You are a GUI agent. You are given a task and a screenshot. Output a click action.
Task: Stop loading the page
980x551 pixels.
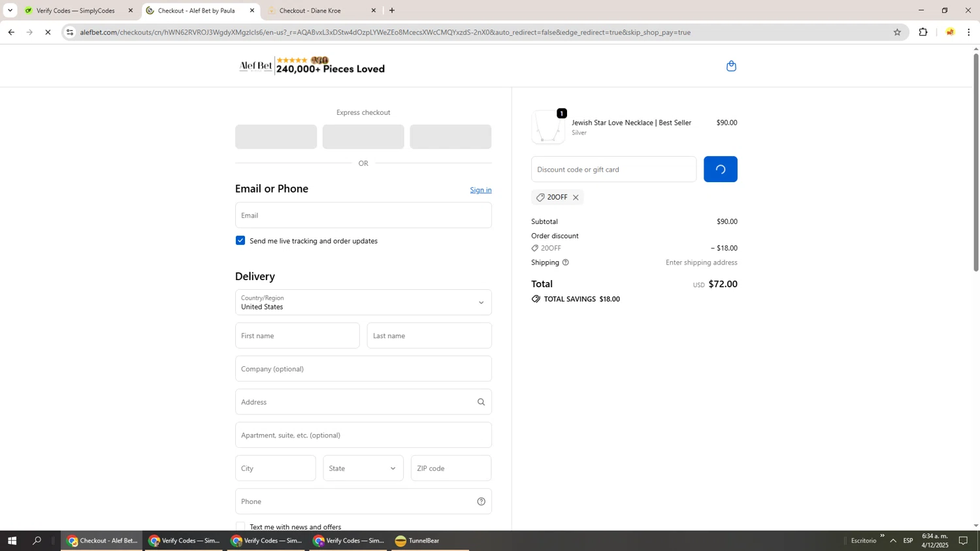48,32
